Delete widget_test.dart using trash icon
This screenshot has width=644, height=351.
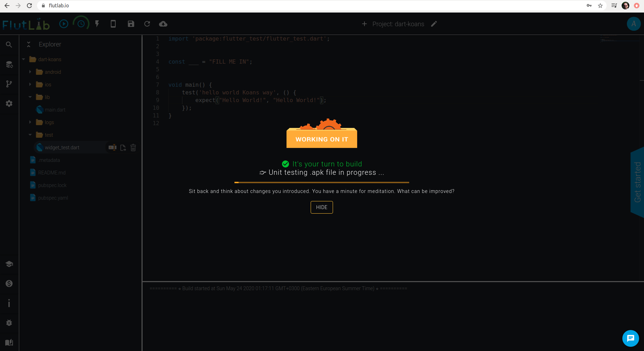point(133,147)
